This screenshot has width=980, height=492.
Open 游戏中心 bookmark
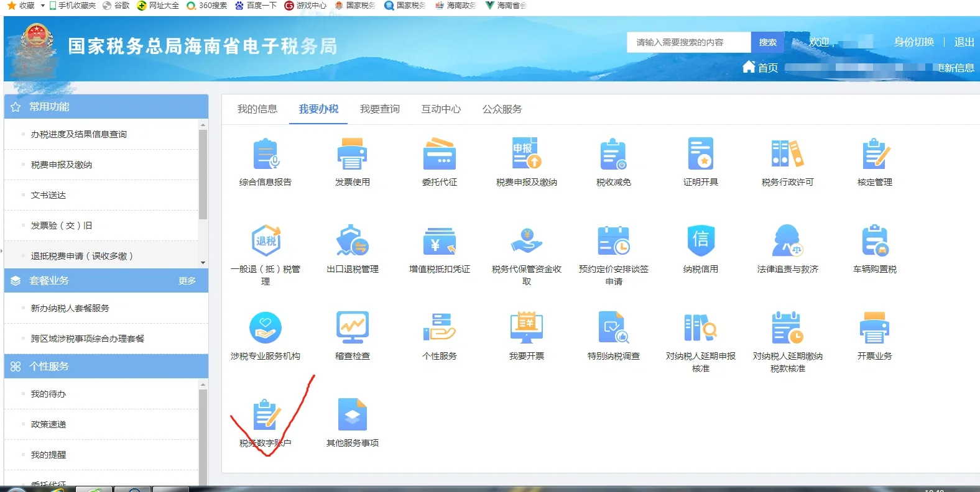tap(305, 6)
